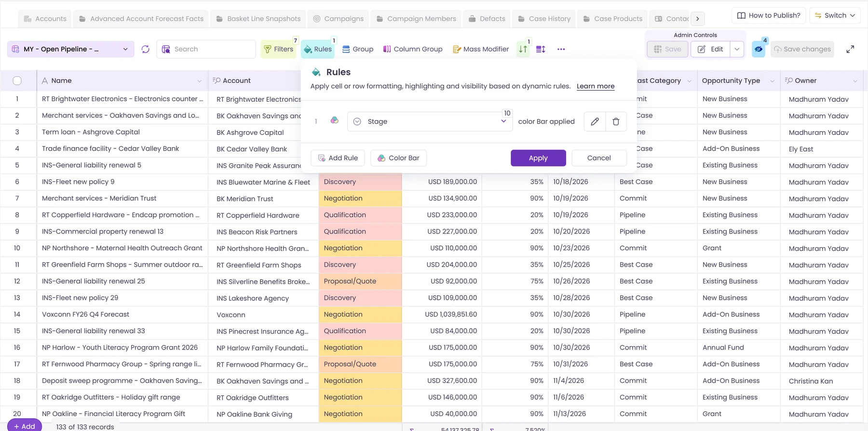The width and height of the screenshot is (868, 431).
Task: Open the Filters toolbar button
Action: [x=279, y=49]
